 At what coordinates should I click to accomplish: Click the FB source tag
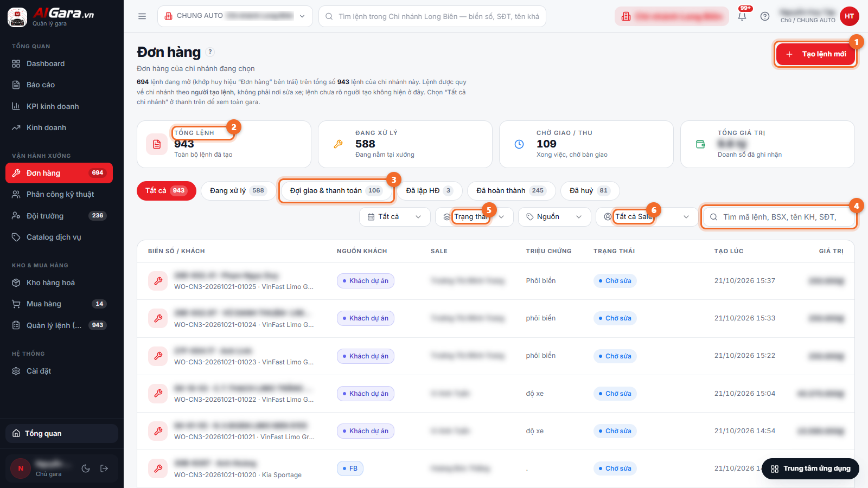click(350, 468)
